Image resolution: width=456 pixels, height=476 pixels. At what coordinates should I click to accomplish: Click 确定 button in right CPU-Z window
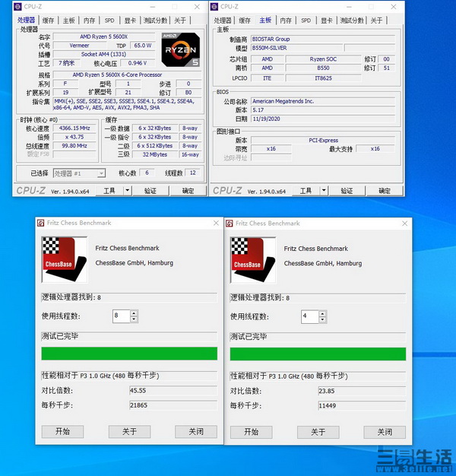coord(385,191)
